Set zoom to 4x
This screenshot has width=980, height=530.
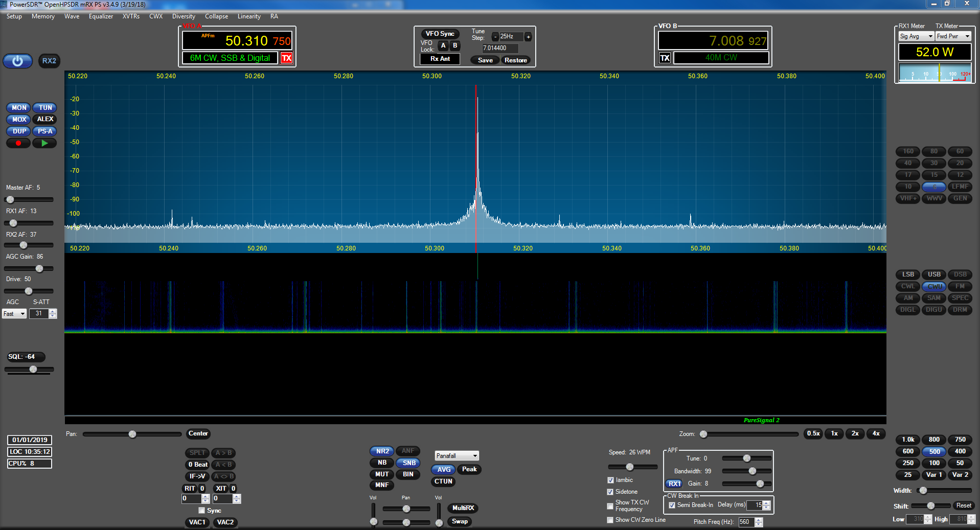click(x=876, y=433)
